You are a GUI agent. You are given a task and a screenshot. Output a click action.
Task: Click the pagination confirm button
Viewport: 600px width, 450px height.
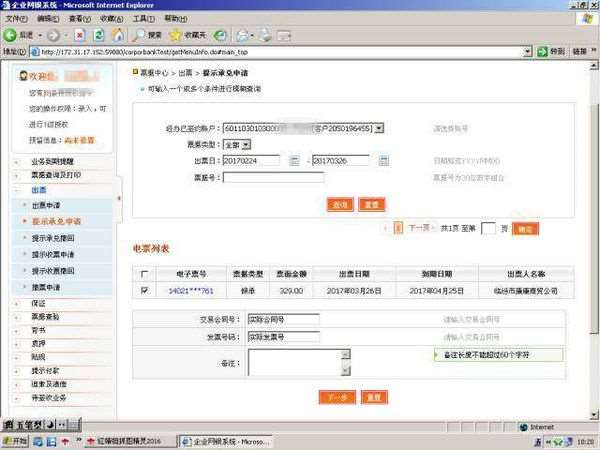tap(525, 229)
